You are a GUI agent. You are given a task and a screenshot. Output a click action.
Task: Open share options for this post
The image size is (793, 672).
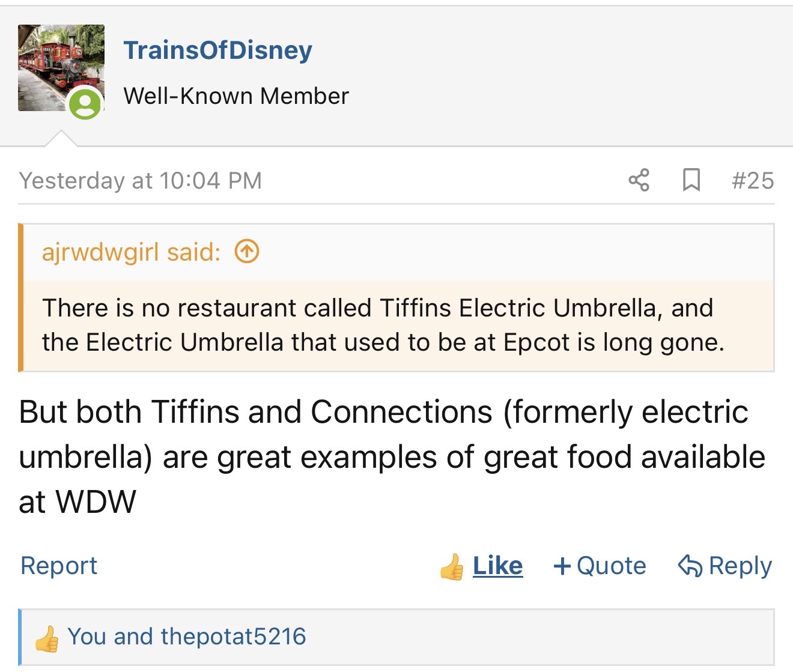pos(639,180)
